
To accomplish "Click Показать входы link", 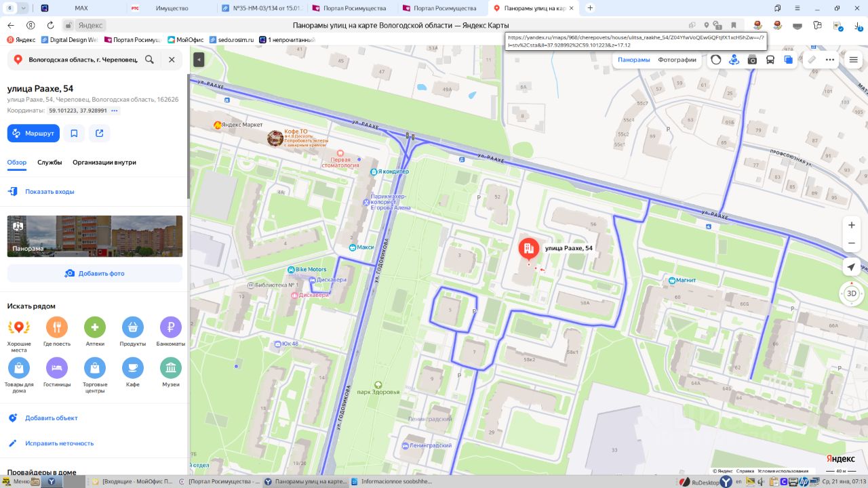I will pyautogui.click(x=50, y=192).
